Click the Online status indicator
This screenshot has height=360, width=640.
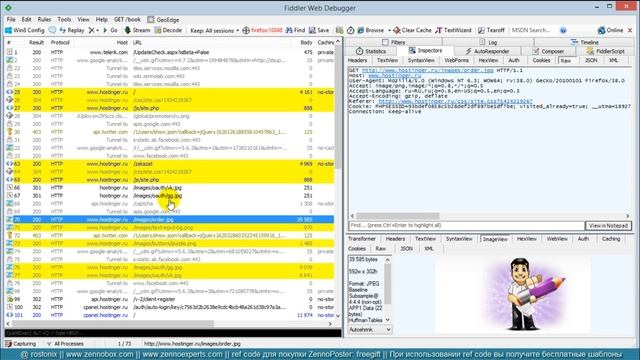611,30
